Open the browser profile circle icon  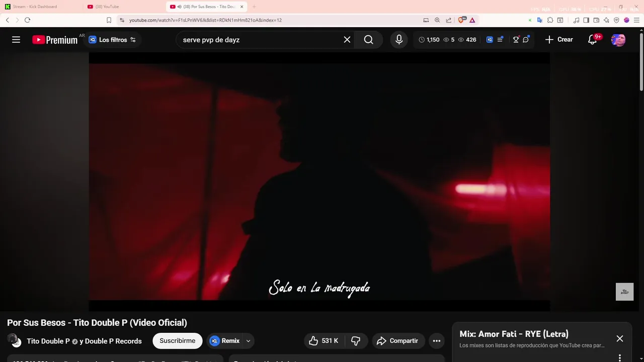pos(626,20)
